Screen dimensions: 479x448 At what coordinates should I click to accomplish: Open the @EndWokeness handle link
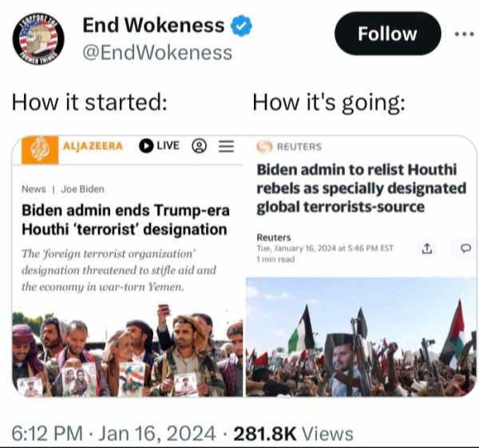pyautogui.click(x=157, y=53)
